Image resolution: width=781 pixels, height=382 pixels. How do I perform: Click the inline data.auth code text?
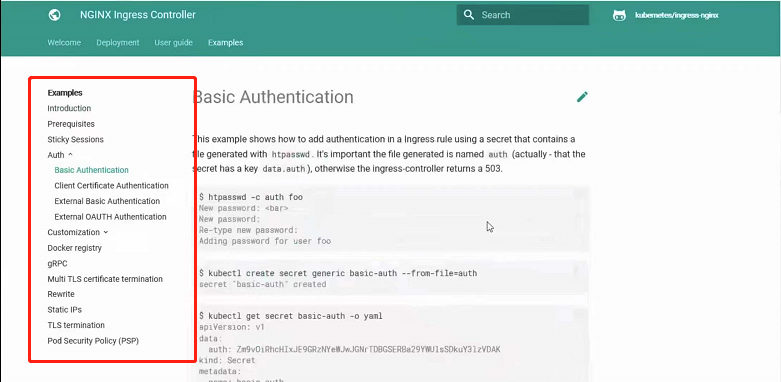pyautogui.click(x=283, y=169)
